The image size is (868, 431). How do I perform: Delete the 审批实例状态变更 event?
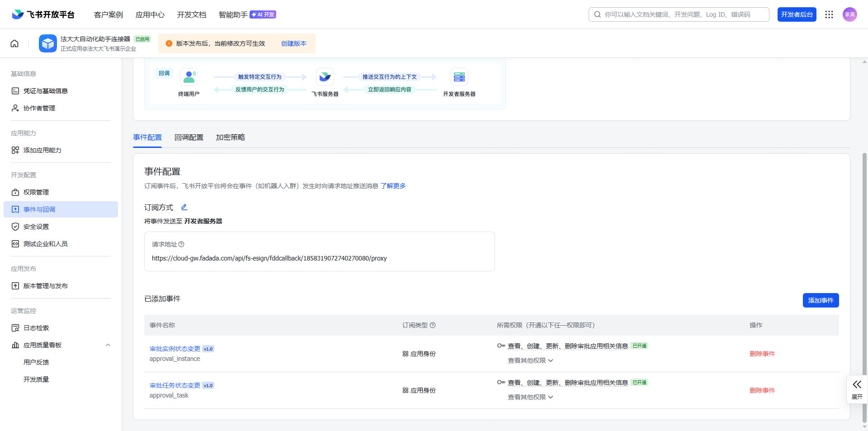tap(762, 354)
